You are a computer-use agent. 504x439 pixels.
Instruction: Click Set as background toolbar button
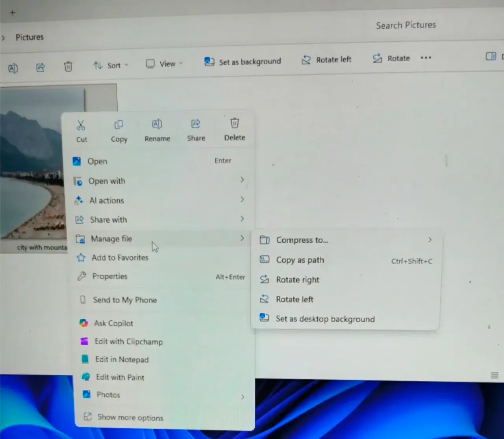coord(243,62)
